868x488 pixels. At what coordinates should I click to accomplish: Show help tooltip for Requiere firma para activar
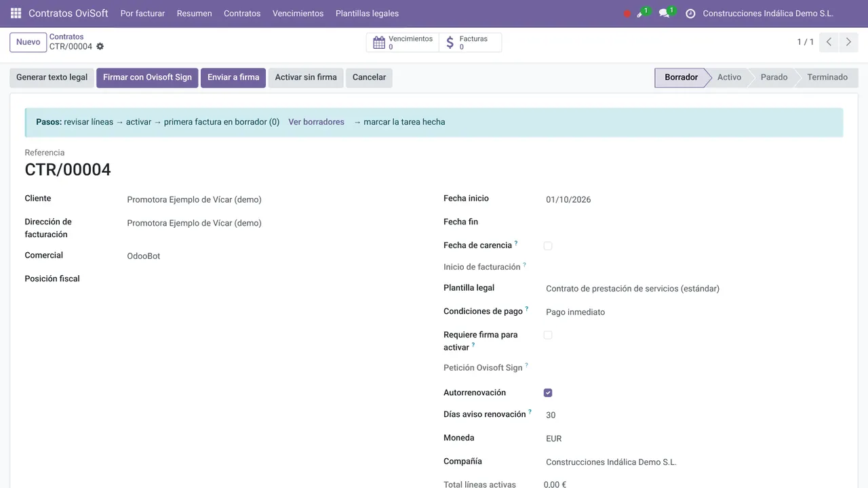pyautogui.click(x=473, y=345)
